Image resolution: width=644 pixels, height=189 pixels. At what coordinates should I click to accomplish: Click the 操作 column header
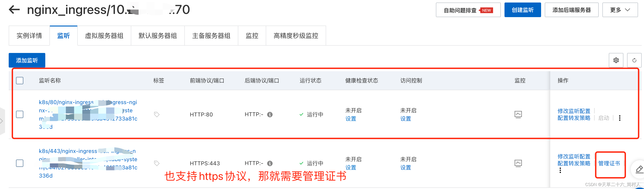click(x=563, y=80)
